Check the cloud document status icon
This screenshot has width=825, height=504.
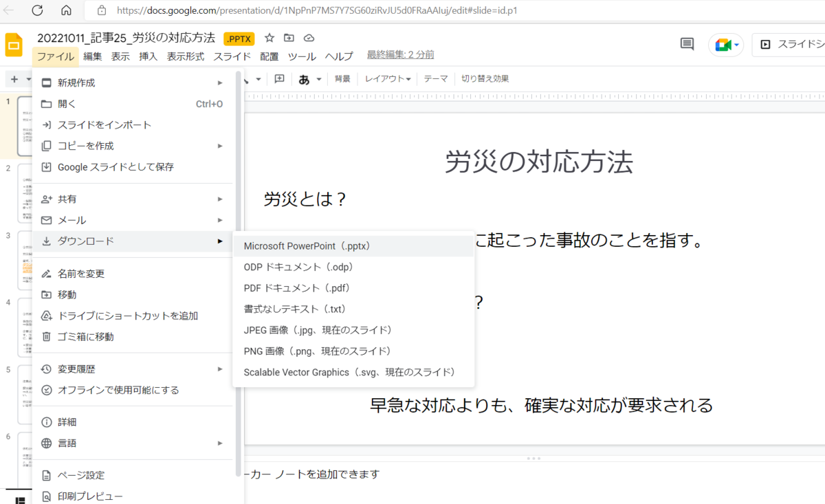(309, 38)
